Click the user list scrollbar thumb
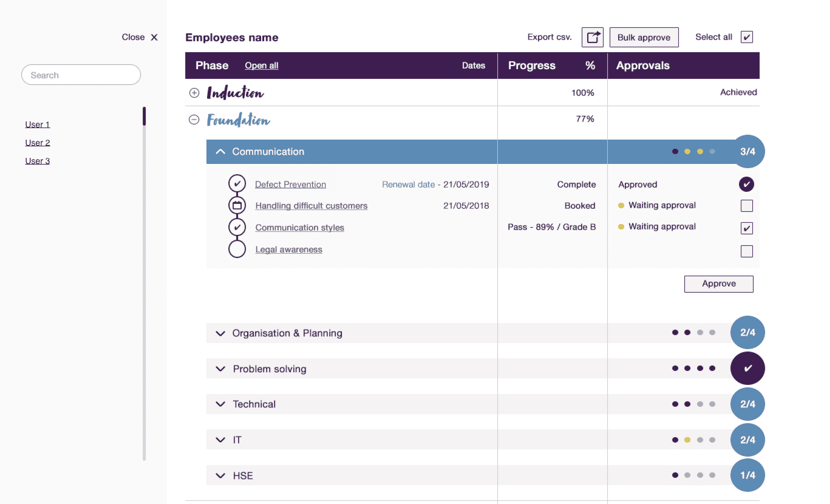830x504 pixels. [145, 116]
